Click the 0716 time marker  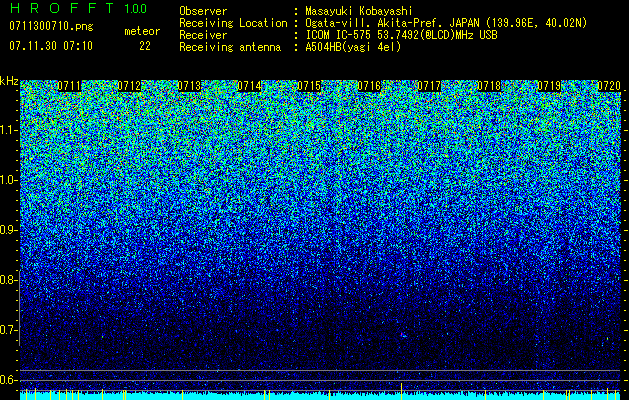(x=369, y=86)
